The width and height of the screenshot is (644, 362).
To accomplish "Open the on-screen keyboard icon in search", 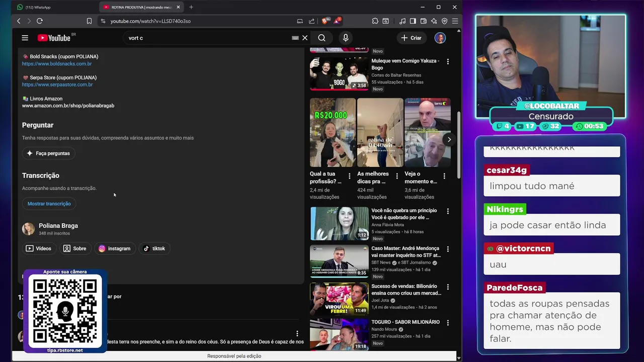I will 295,38.
